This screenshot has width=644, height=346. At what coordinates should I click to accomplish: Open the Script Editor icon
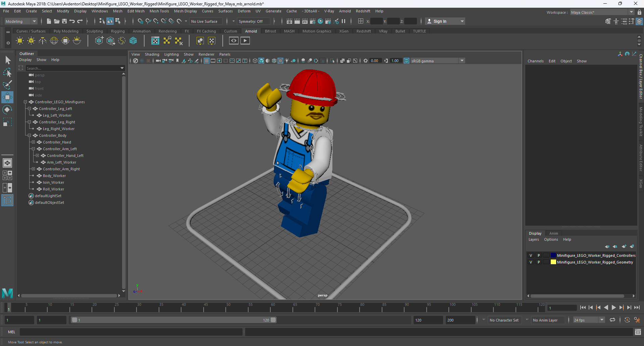tap(638, 332)
